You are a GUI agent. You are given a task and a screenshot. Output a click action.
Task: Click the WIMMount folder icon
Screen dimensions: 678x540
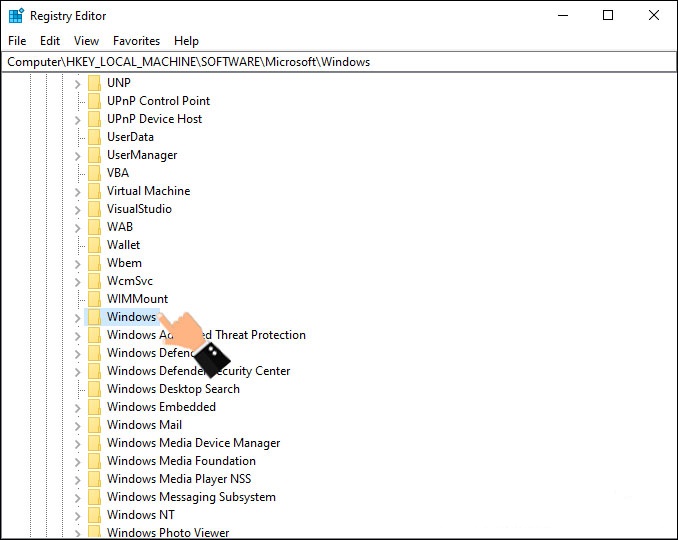tap(94, 299)
